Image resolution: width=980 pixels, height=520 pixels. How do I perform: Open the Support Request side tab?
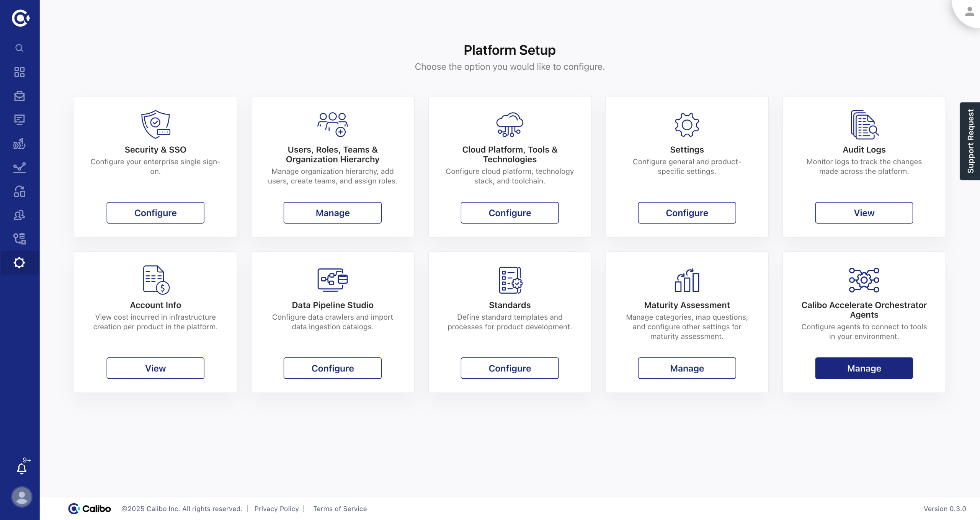coord(970,141)
